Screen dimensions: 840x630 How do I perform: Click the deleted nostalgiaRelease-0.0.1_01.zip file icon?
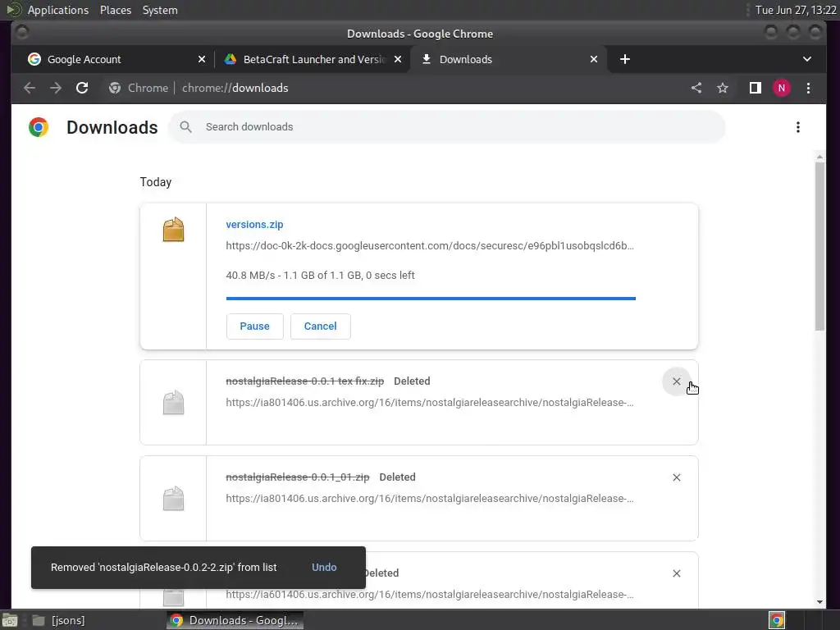coord(173,498)
